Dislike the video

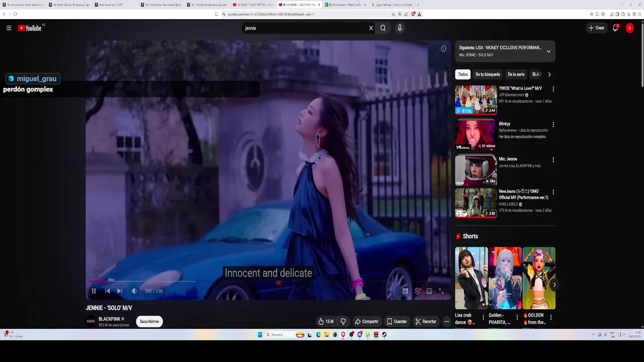click(x=343, y=322)
